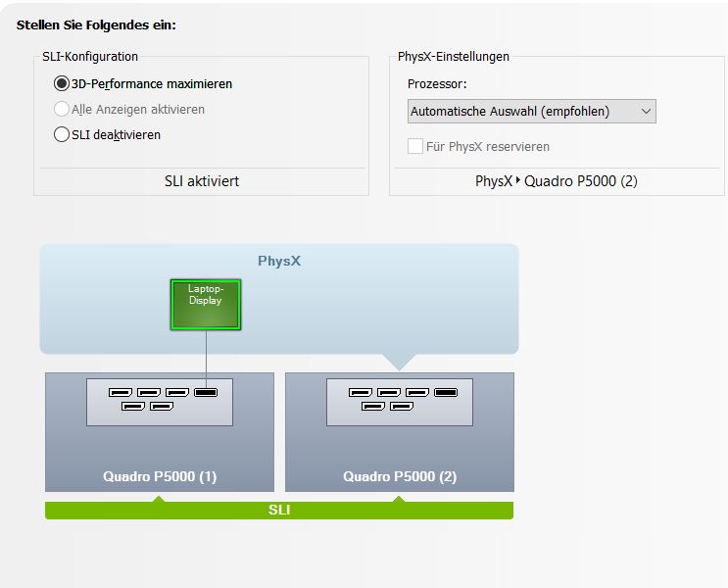Open the Prozessor dropdown for PhysX

coord(532,112)
